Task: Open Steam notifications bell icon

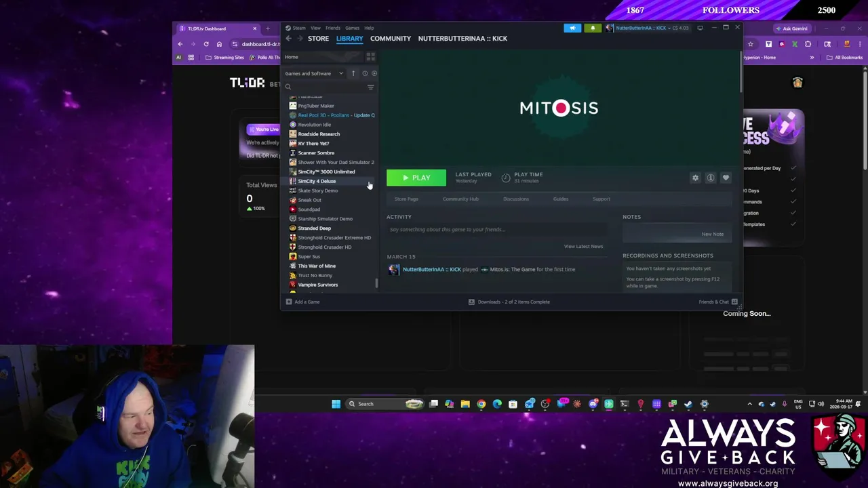Action: (593, 28)
